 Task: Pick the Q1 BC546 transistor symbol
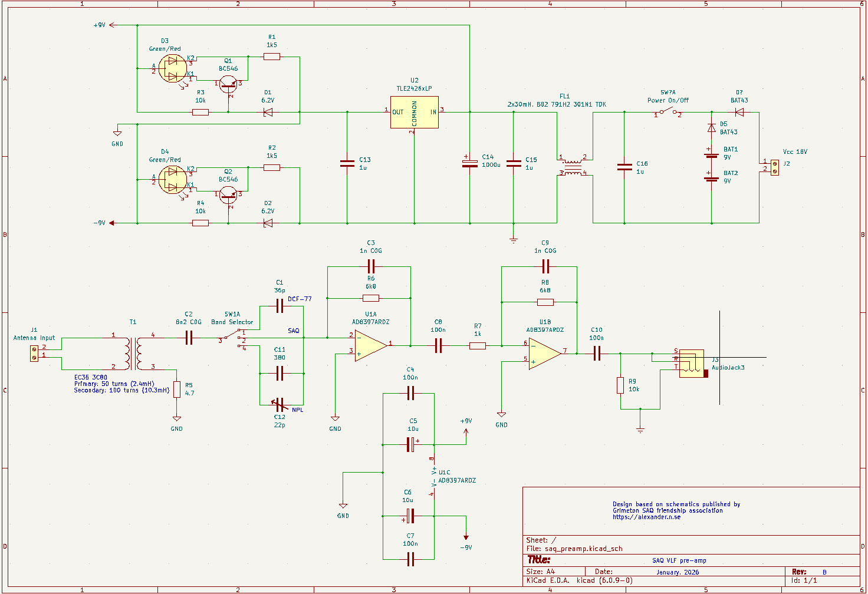tap(228, 84)
